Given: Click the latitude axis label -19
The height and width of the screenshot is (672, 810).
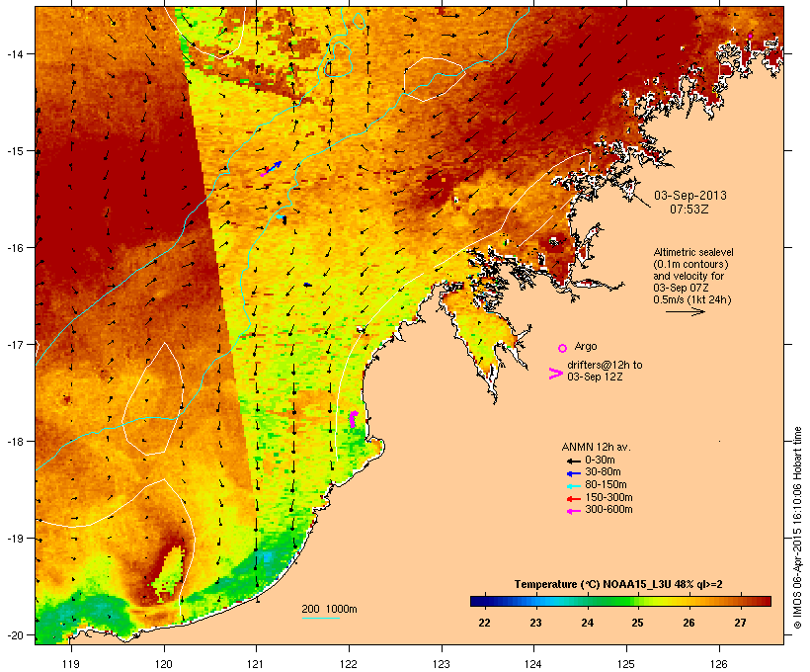Looking at the screenshot, I should click(15, 539).
